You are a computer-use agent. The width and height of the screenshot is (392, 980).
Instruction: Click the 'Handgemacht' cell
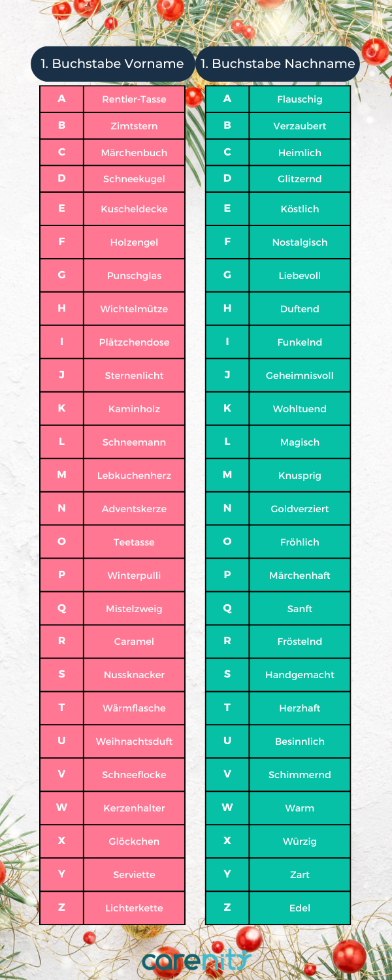coord(299,675)
